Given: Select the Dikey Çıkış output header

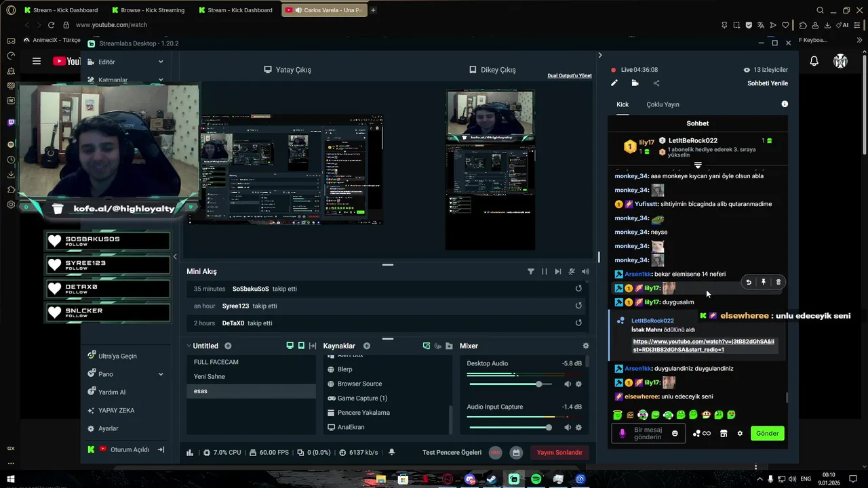Looking at the screenshot, I should (x=492, y=70).
